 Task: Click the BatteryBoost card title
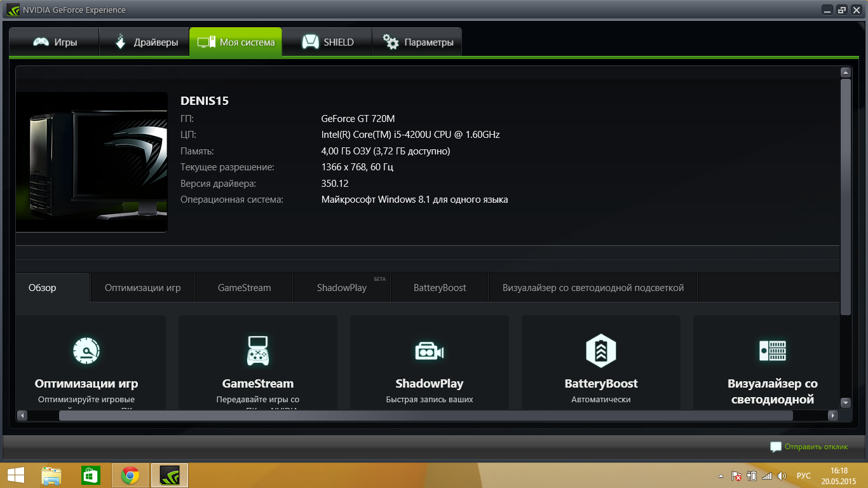(601, 384)
